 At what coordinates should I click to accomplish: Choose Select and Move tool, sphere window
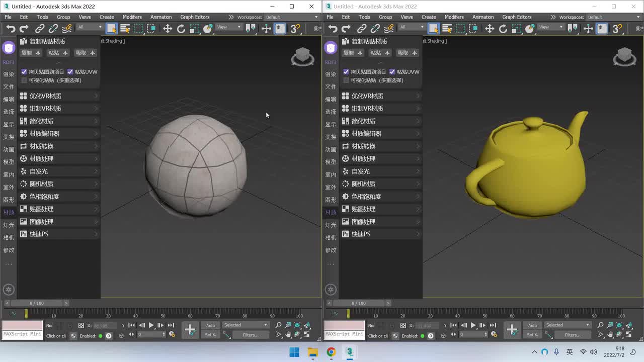pyautogui.click(x=168, y=29)
